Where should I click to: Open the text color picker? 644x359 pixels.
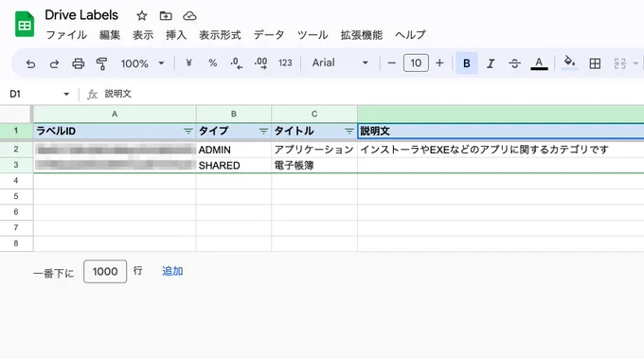point(539,63)
